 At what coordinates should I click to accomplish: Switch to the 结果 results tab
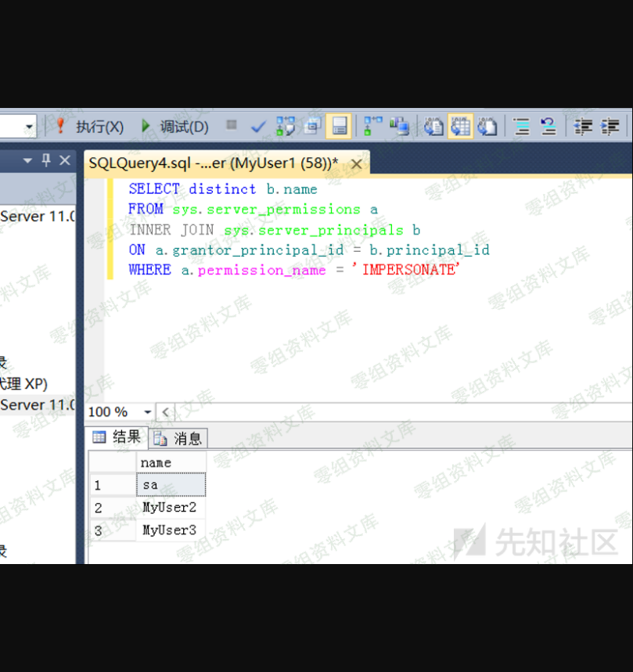(117, 437)
